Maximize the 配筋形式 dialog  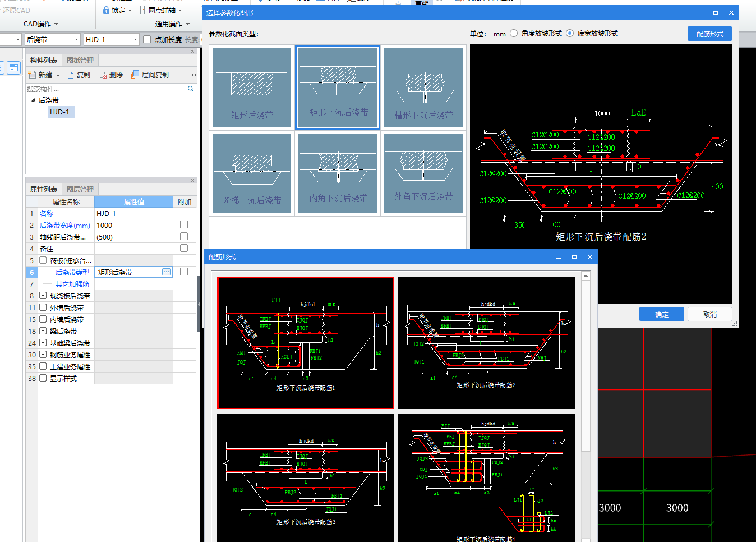tap(574, 256)
